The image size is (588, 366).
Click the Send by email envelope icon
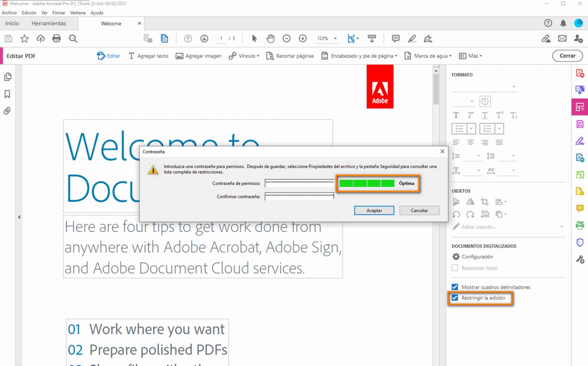tap(562, 39)
